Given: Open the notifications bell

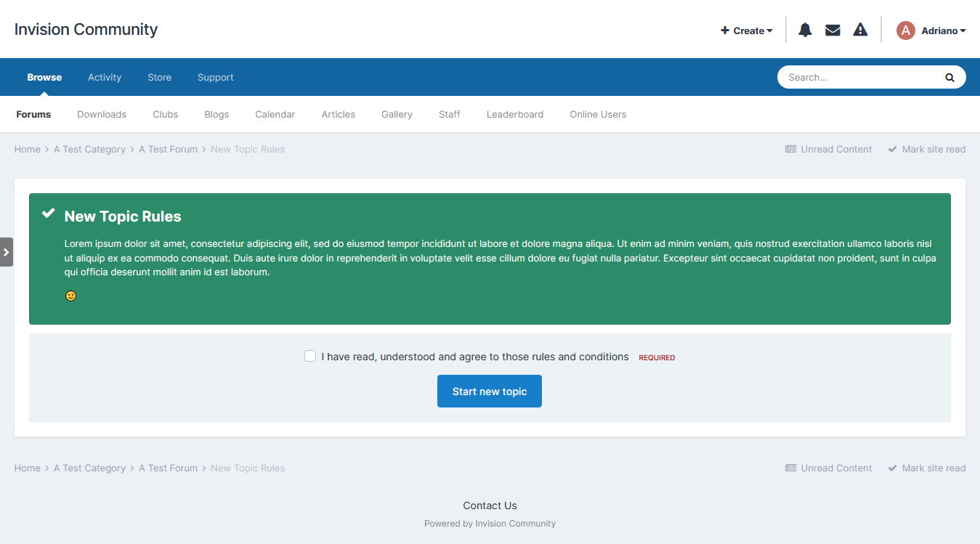Looking at the screenshot, I should pos(804,30).
